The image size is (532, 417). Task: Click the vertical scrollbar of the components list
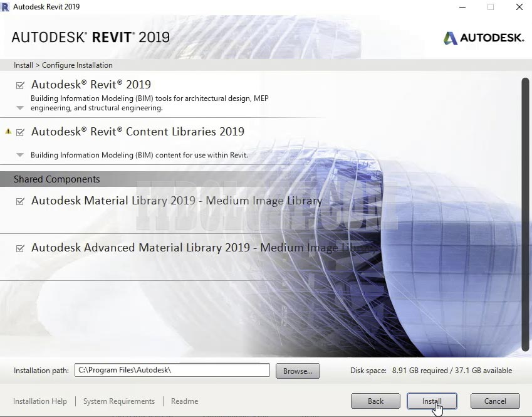(525, 213)
